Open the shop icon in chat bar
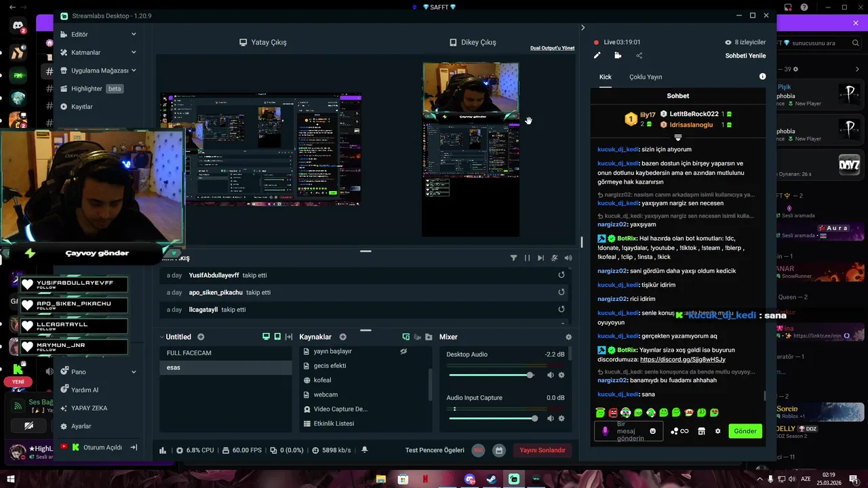Viewport: 868px width, 488px height. coord(701,431)
